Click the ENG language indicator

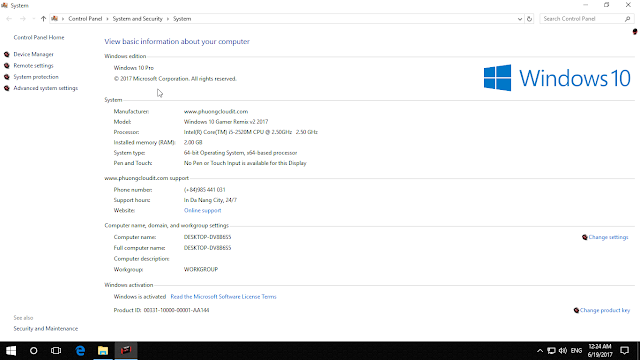[x=576, y=351]
